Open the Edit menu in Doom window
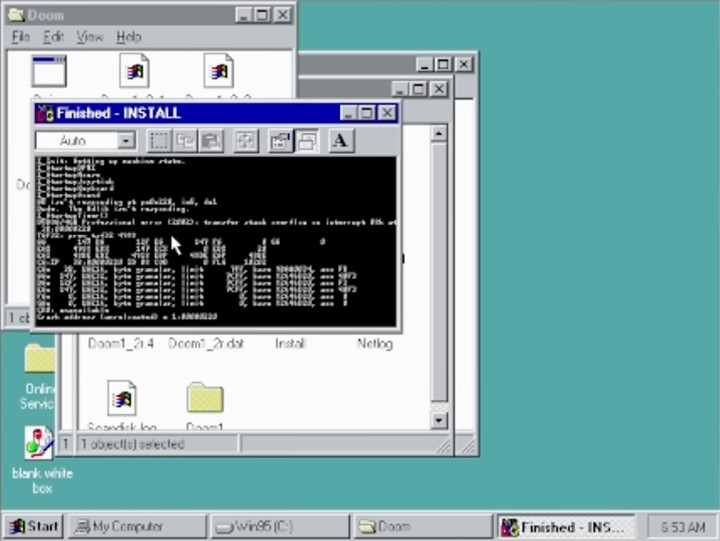This screenshot has width=720, height=541. (53, 37)
